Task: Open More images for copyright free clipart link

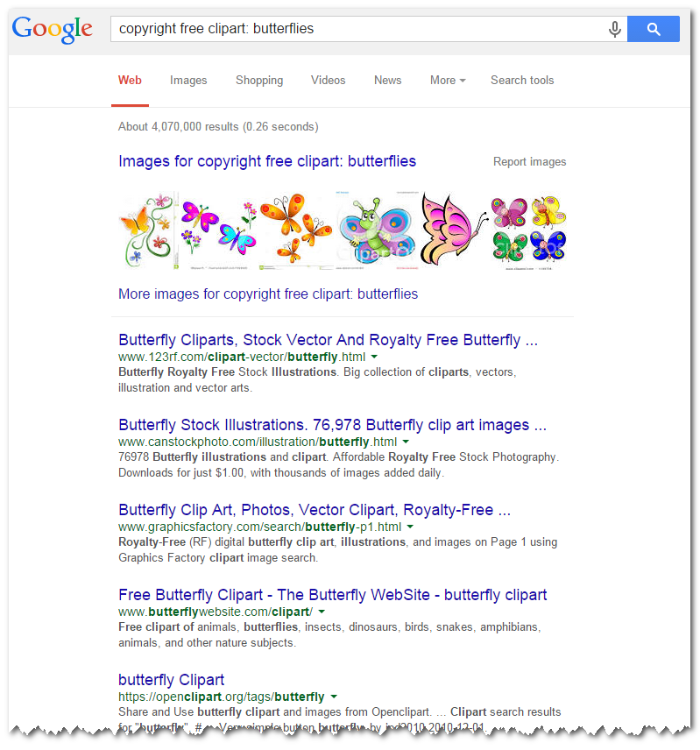Action: coord(268,294)
